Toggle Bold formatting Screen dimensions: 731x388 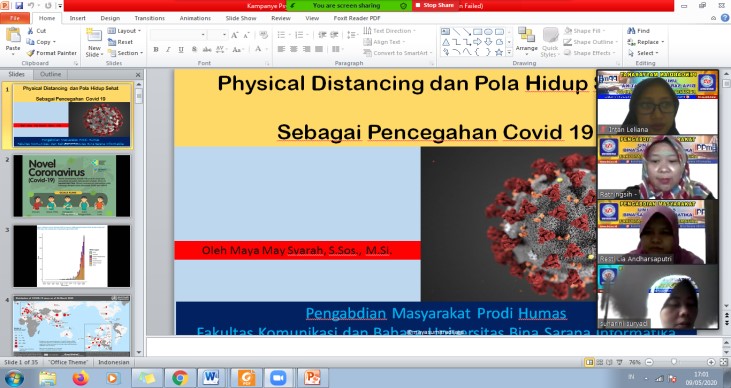(x=156, y=49)
